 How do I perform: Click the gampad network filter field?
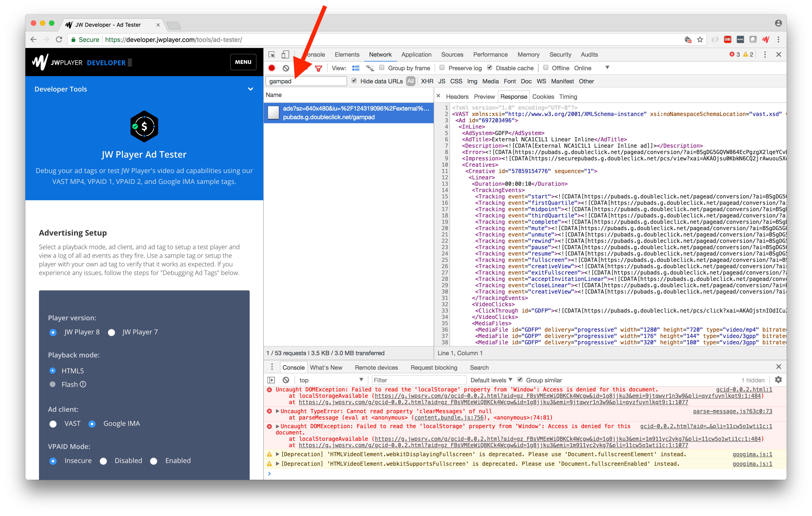(306, 81)
